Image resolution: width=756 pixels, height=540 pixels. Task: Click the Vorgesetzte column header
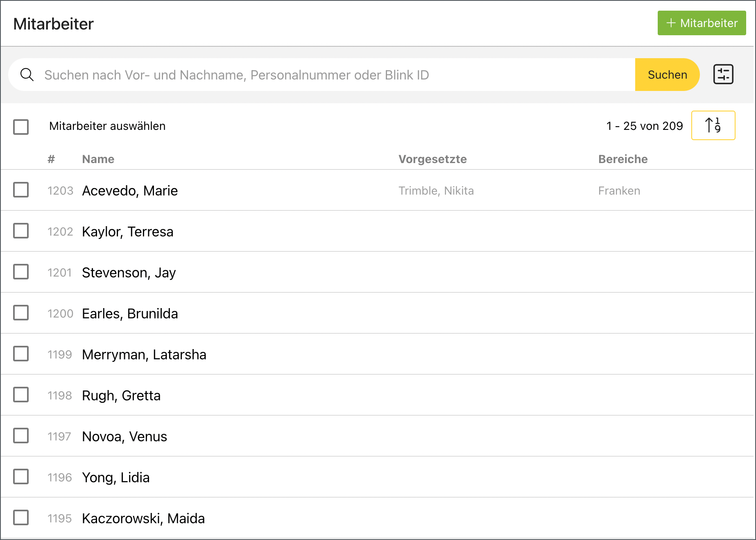click(432, 159)
